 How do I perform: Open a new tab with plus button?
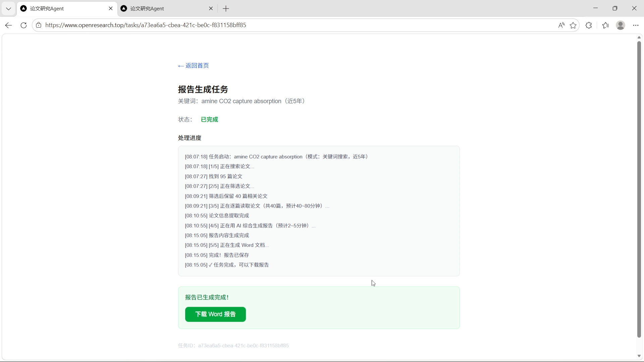pyautogui.click(x=226, y=9)
